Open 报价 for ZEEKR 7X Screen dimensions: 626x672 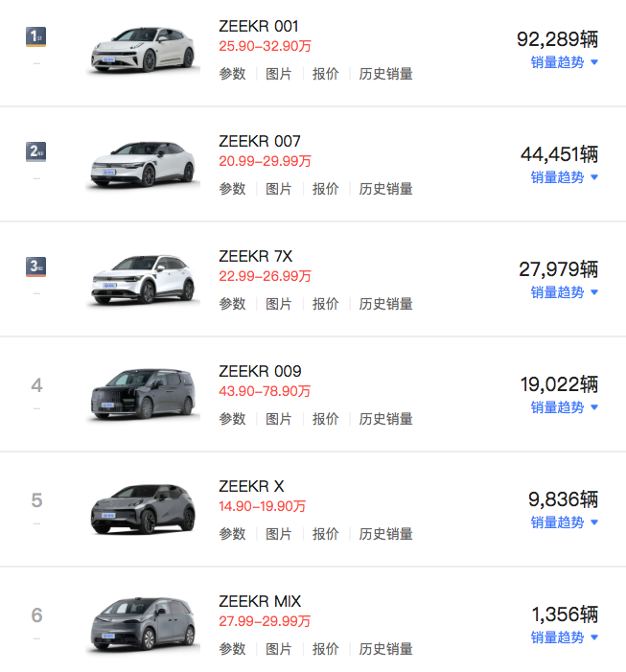(326, 304)
